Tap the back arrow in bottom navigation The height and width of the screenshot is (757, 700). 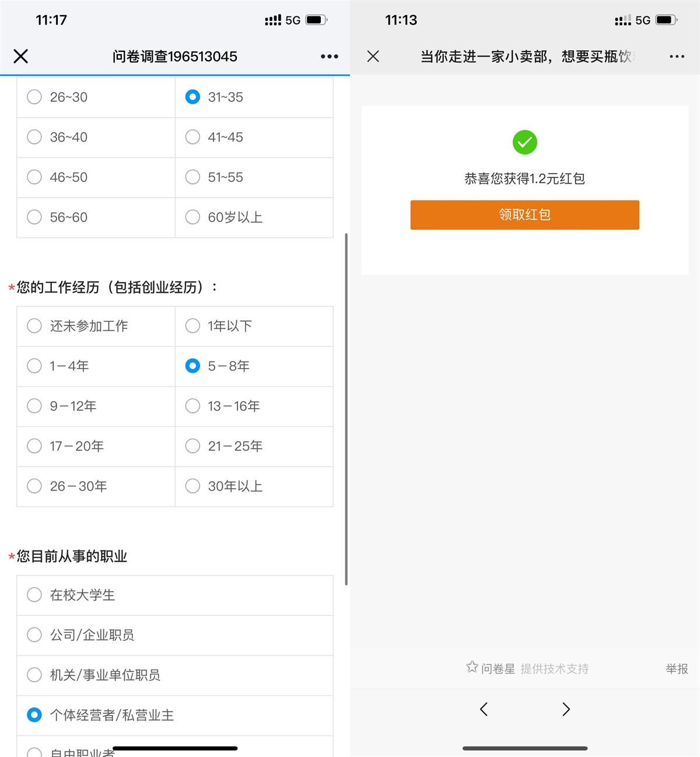(x=484, y=709)
